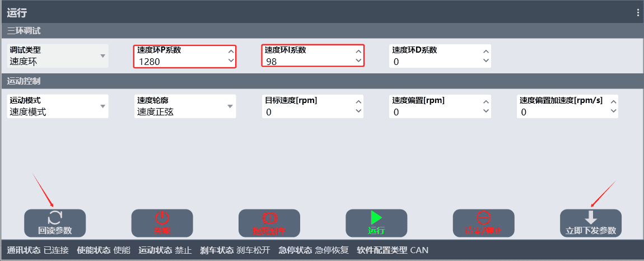Increase 速度环D系数 using the up chevron
The height and width of the screenshot is (261, 644).
pos(486,52)
